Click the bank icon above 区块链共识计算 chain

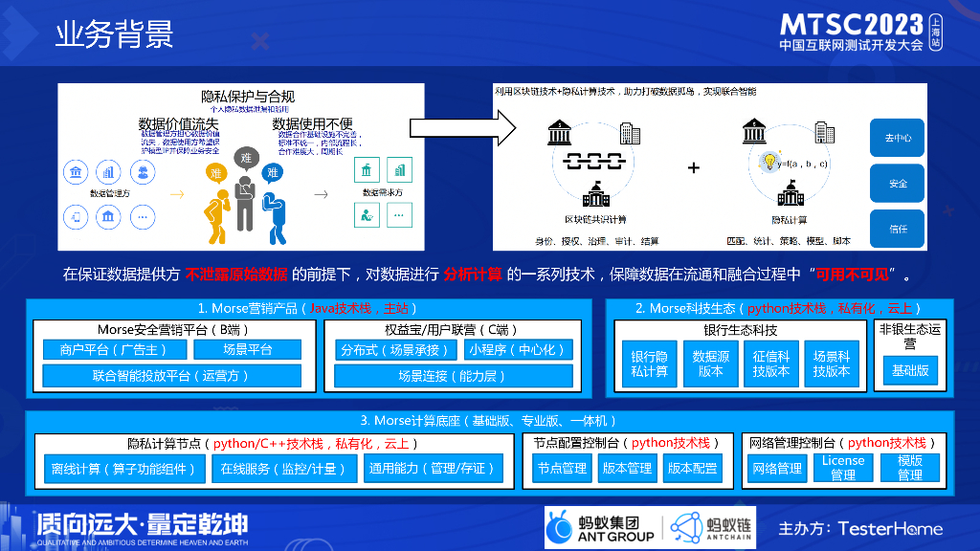coord(559,132)
